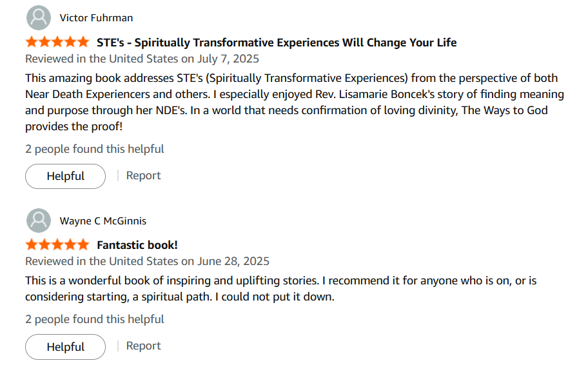Open the "Fantastic book!" review title
Screen dimensions: 588x365
[137, 245]
